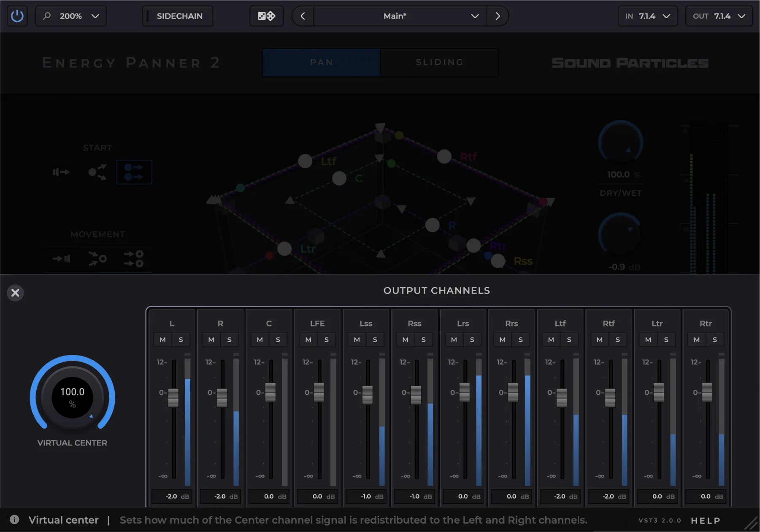
Task: Solo the Rtf output channel
Action: [x=618, y=340]
